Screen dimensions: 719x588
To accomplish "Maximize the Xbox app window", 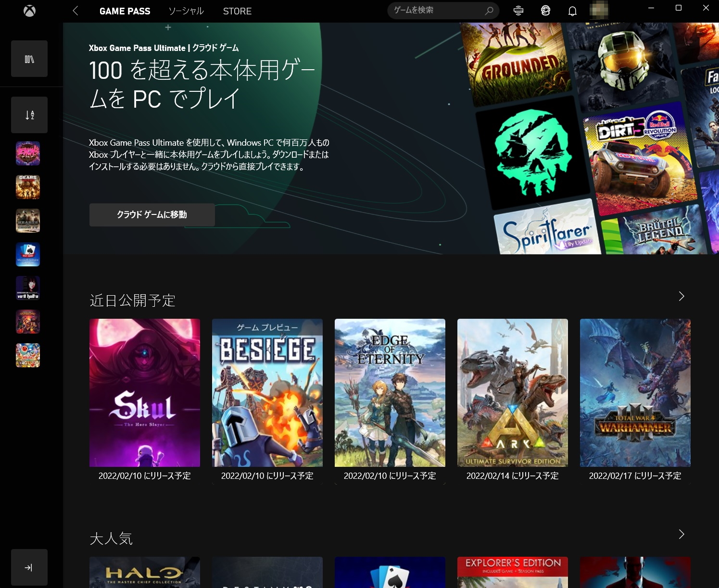I will pos(679,8).
